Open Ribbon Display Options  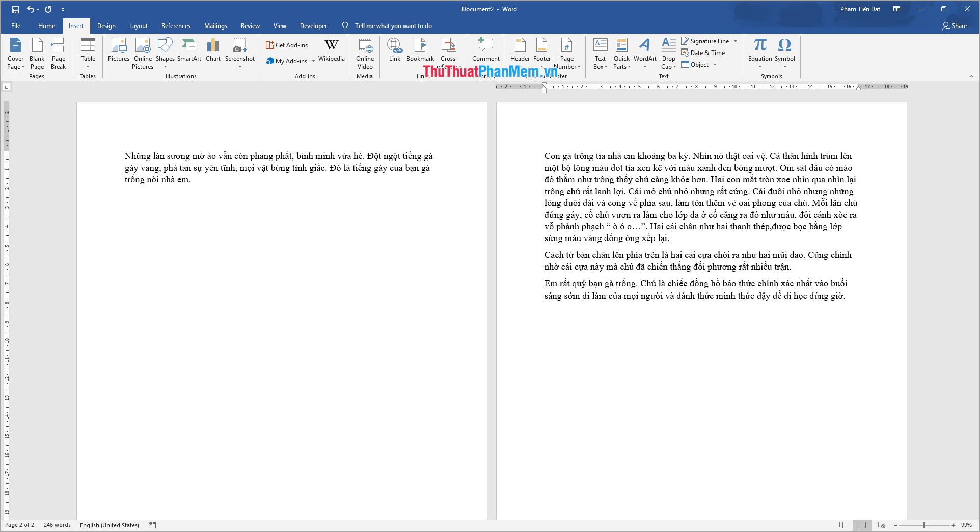897,9
